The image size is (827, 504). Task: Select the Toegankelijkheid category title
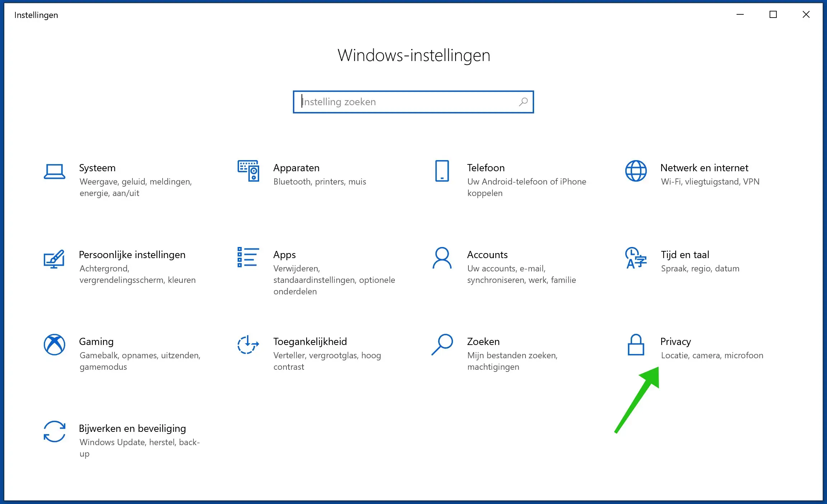tap(310, 341)
